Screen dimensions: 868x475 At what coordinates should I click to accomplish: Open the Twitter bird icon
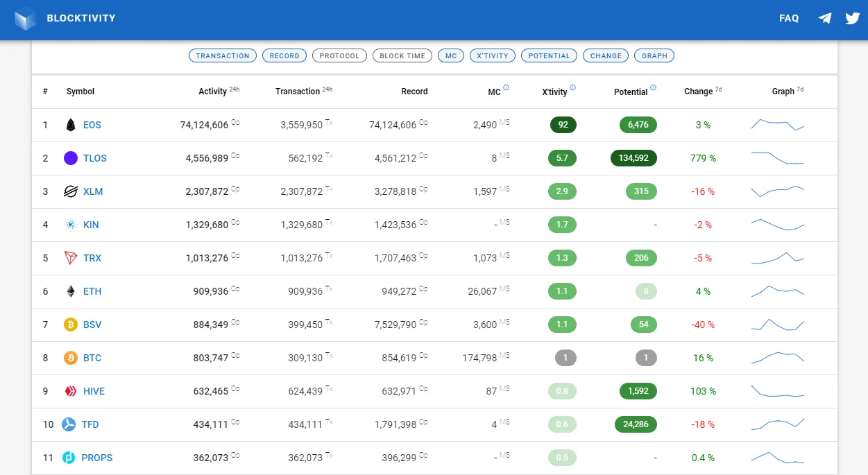[x=853, y=18]
